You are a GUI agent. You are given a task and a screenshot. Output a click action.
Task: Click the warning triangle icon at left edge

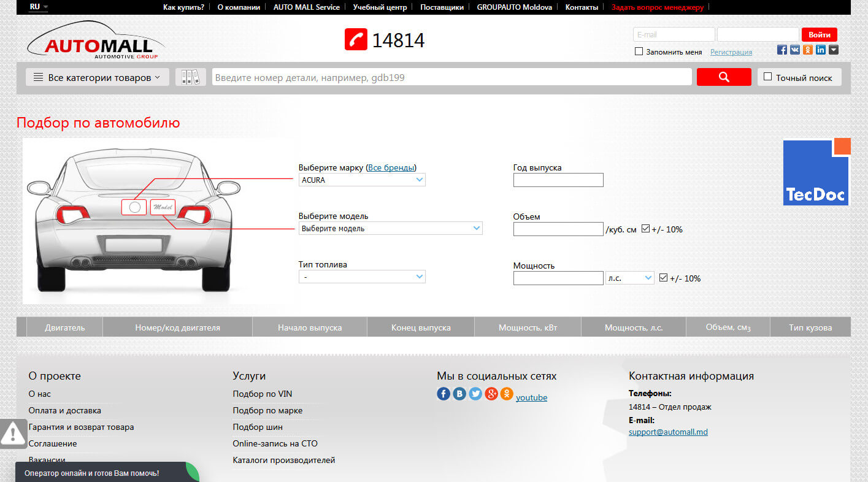pos(12,434)
